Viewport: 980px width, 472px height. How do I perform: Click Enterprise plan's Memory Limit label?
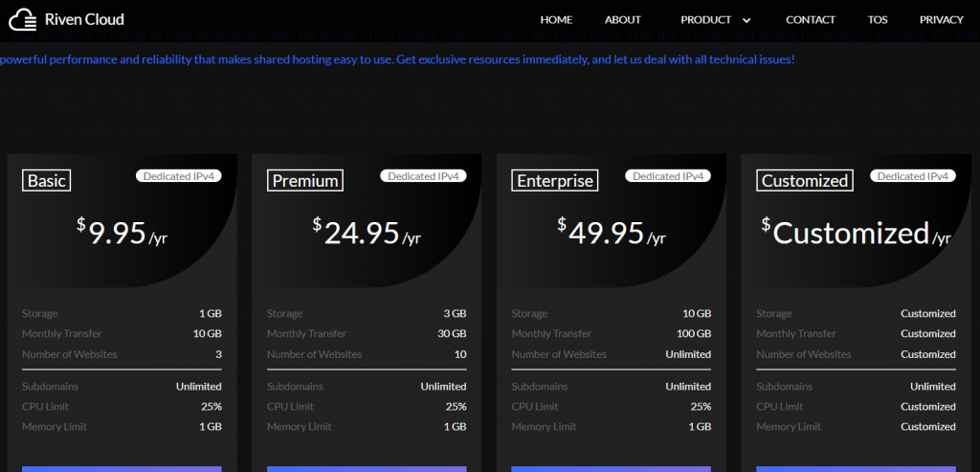pos(544,426)
